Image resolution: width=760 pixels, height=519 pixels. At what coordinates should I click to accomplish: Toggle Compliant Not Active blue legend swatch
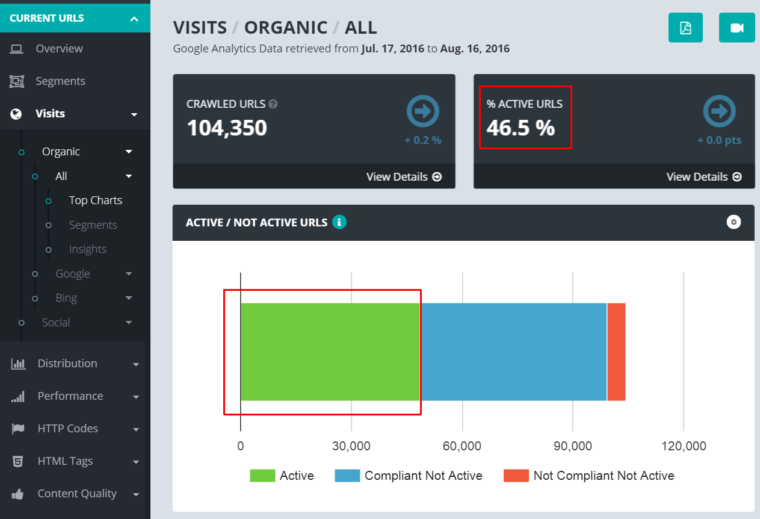coord(347,475)
